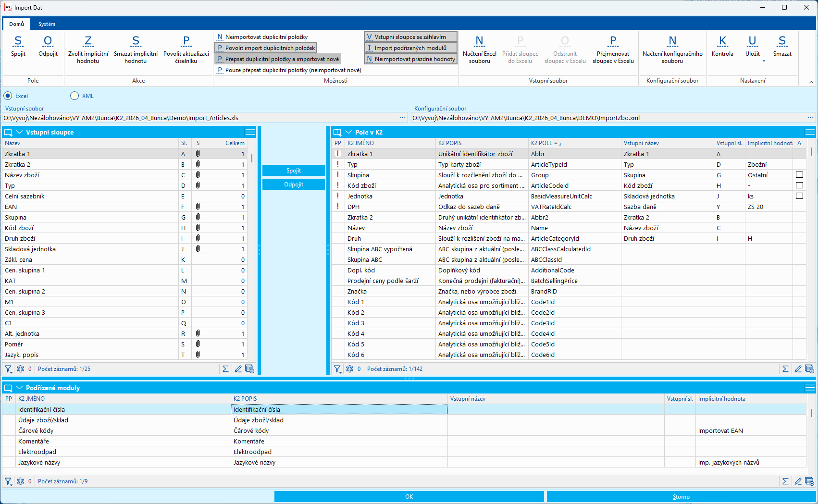This screenshot has width=818, height=504.
Task: Click sum icon under Vstupní sloupce grid
Action: (225, 369)
